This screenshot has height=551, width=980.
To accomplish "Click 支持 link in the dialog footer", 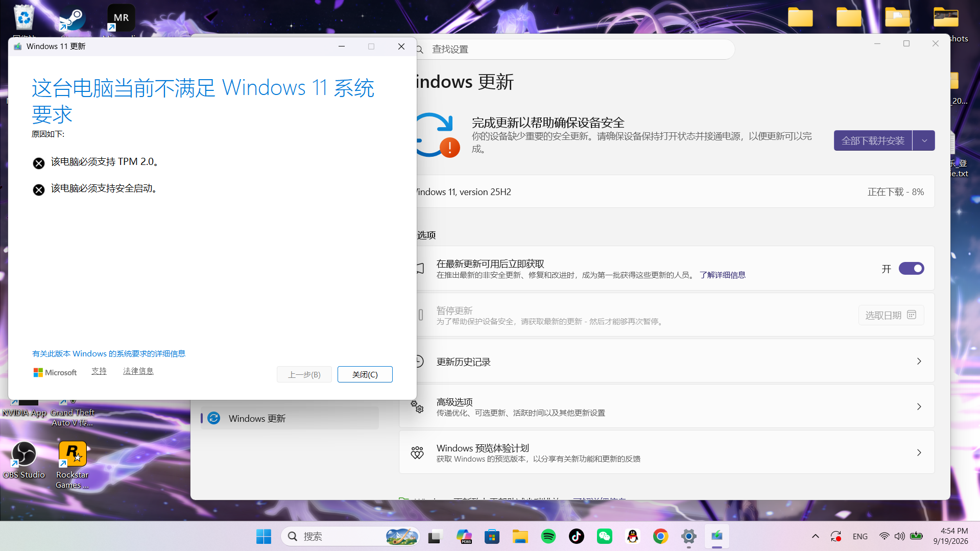I will 99,371.
